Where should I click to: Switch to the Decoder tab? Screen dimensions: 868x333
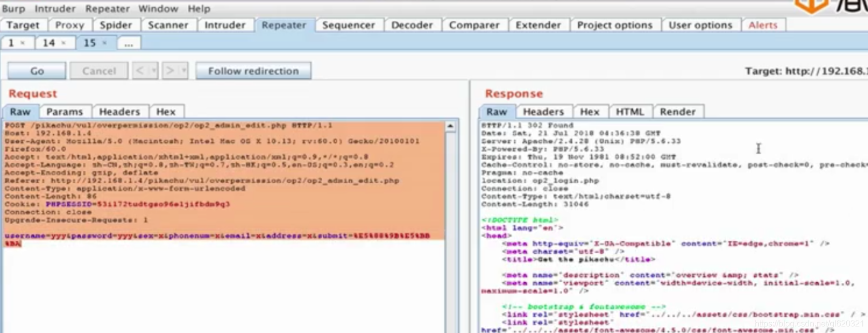(412, 25)
